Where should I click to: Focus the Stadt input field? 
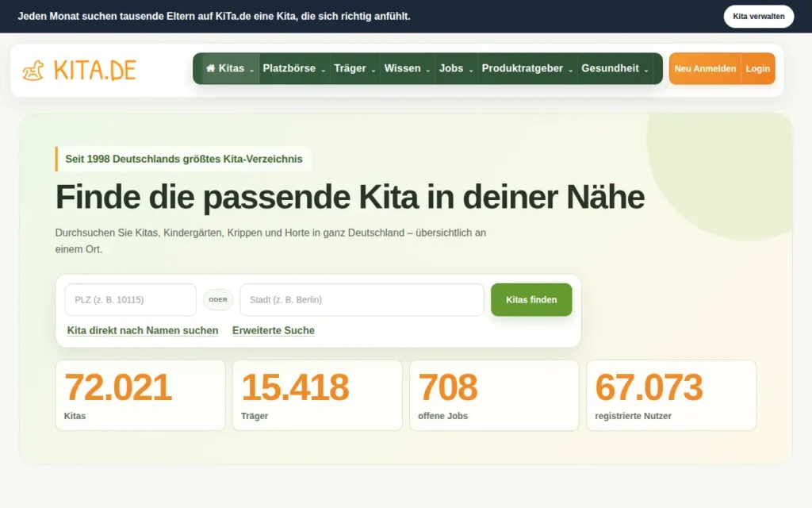point(362,299)
